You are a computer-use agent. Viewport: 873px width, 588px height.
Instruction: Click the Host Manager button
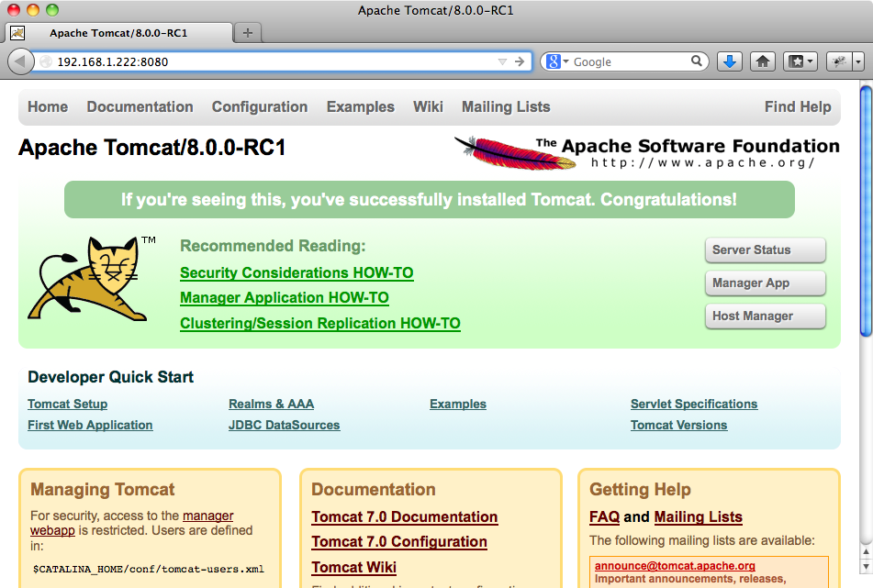coord(765,316)
